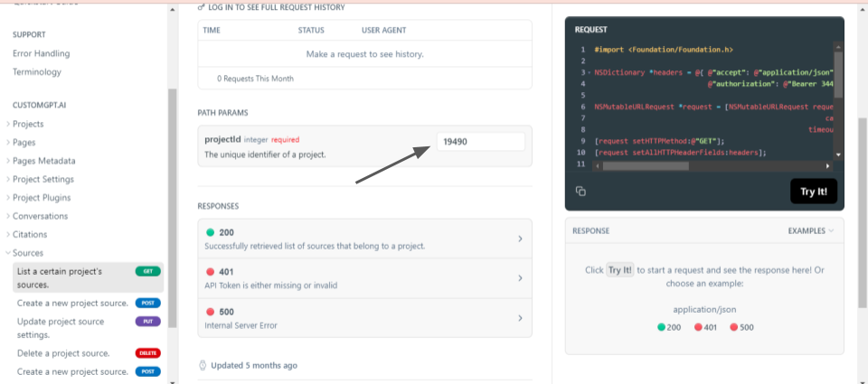
Task: Click the red status dot of 500 response
Action: (210, 312)
